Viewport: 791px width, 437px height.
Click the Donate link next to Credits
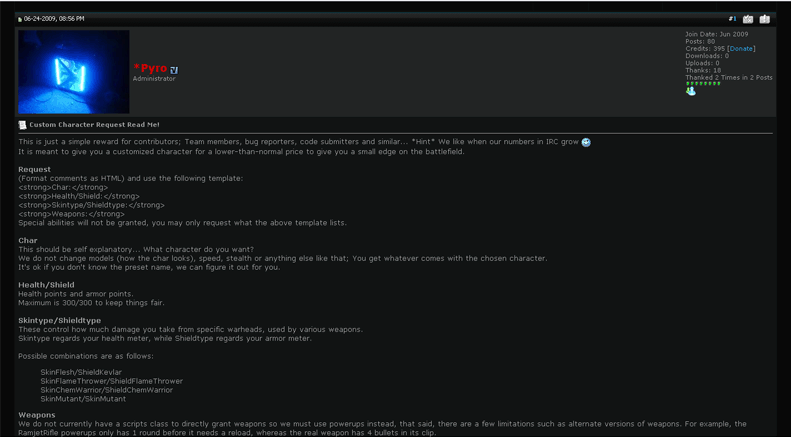[741, 48]
